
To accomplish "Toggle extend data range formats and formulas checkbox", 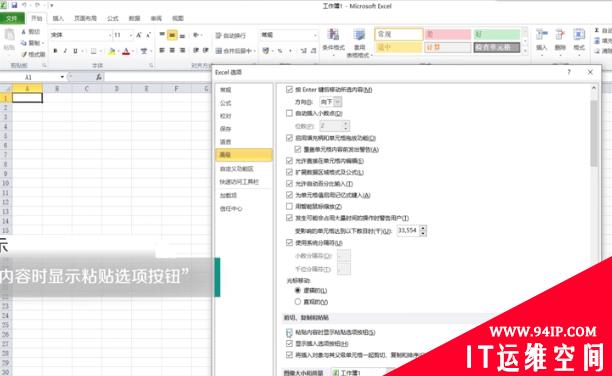I will [289, 172].
